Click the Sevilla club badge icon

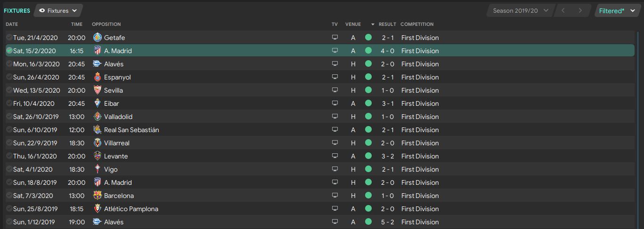tap(98, 90)
